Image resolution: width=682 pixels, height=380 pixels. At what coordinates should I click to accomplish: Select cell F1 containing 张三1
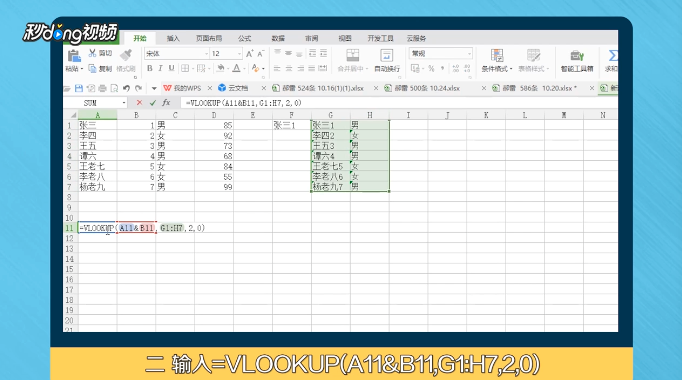pyautogui.click(x=292, y=125)
